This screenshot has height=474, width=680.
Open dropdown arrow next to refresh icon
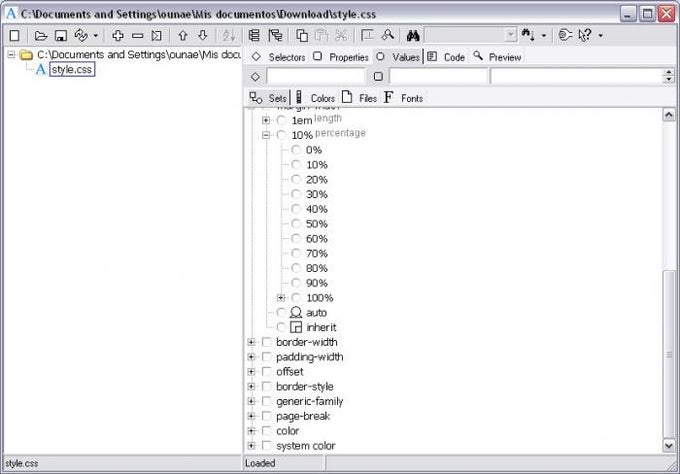pos(96,36)
